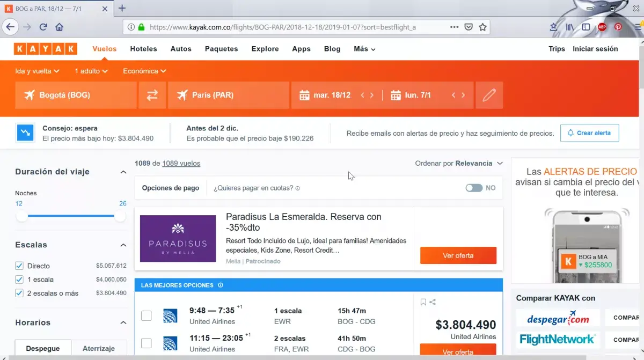Collapse the Horarios filter section

(x=123, y=323)
